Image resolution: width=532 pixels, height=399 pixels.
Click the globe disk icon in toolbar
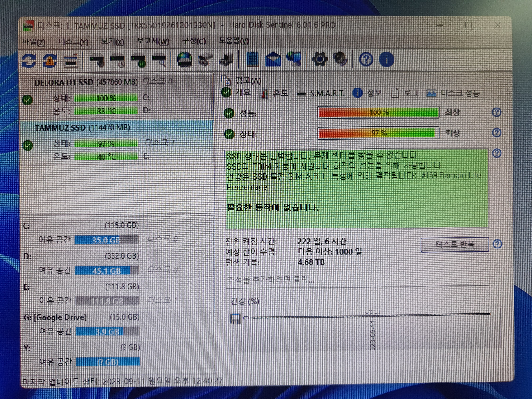[x=184, y=59]
